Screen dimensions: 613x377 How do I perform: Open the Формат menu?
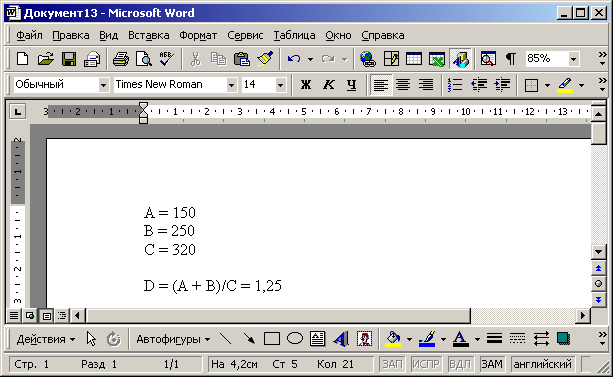click(198, 35)
